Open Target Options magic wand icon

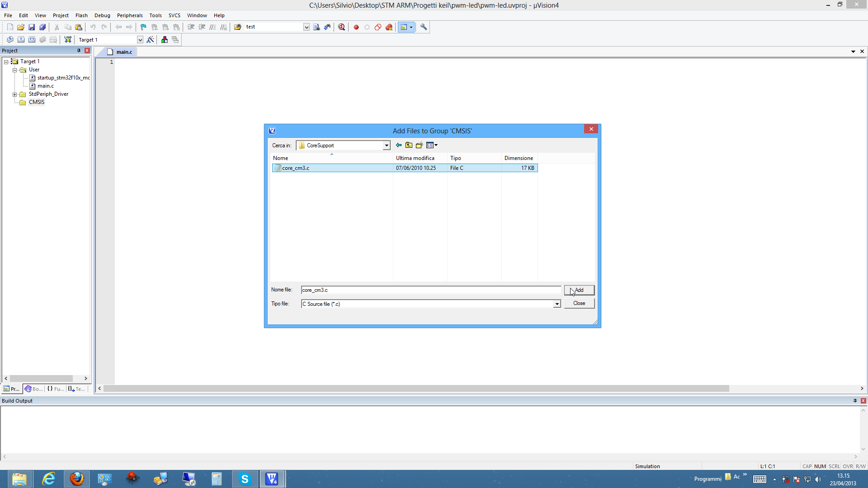(x=151, y=40)
